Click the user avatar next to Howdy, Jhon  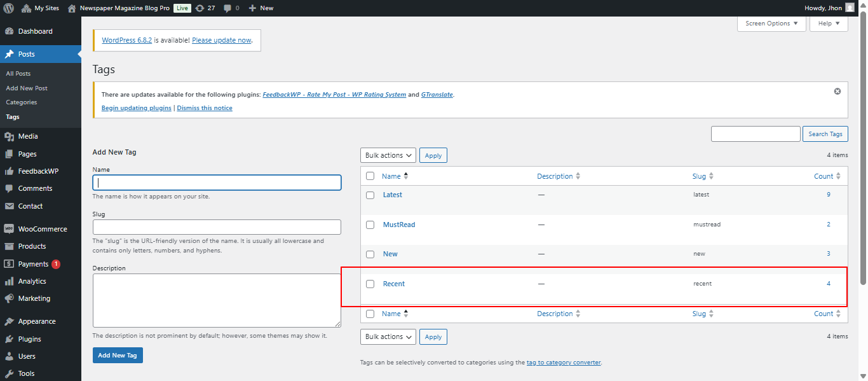[x=850, y=8]
